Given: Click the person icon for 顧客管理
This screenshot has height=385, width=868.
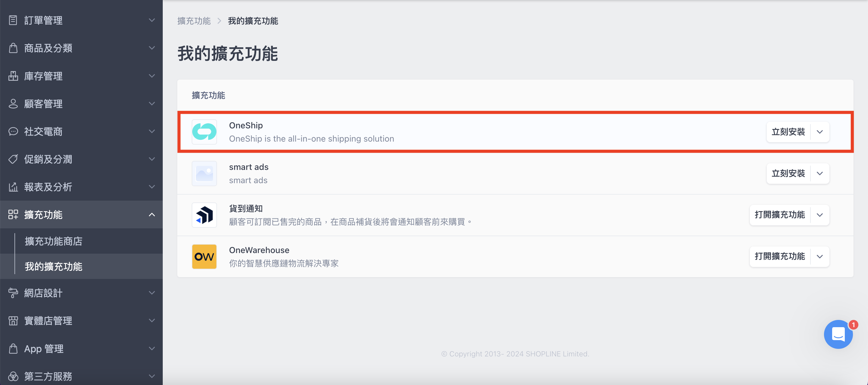Looking at the screenshot, I should click(13, 103).
